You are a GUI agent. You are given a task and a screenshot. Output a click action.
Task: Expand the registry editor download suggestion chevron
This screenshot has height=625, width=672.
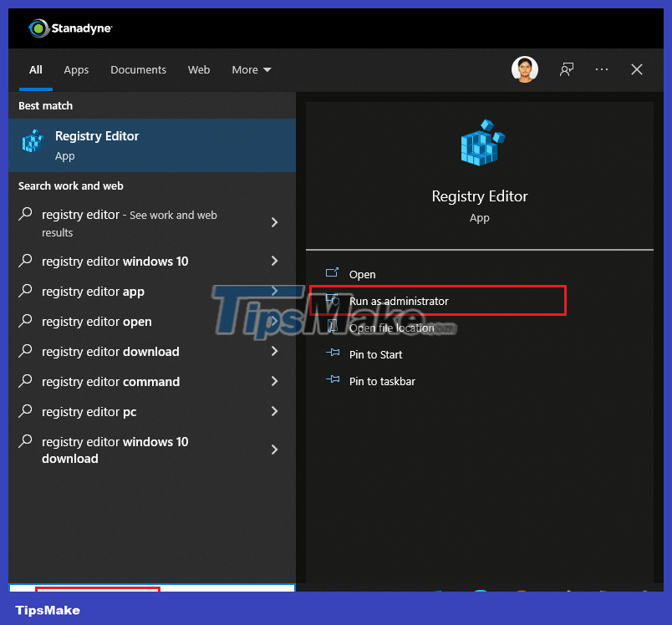[x=274, y=352]
